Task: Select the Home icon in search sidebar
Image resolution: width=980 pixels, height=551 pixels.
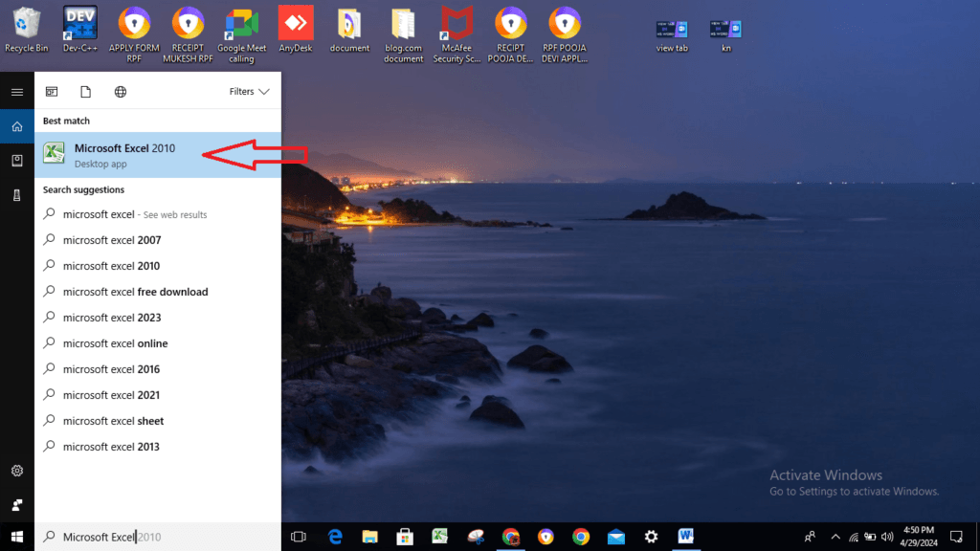Action: click(x=16, y=126)
